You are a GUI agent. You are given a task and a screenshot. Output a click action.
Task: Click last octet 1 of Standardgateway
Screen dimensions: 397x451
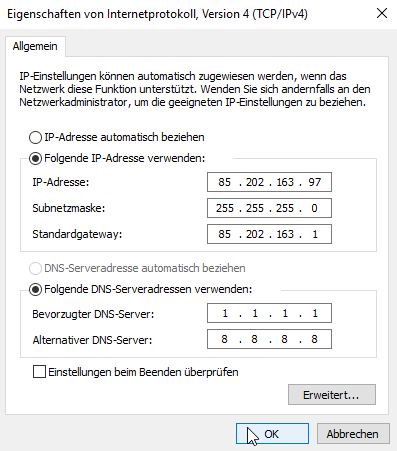pos(315,234)
